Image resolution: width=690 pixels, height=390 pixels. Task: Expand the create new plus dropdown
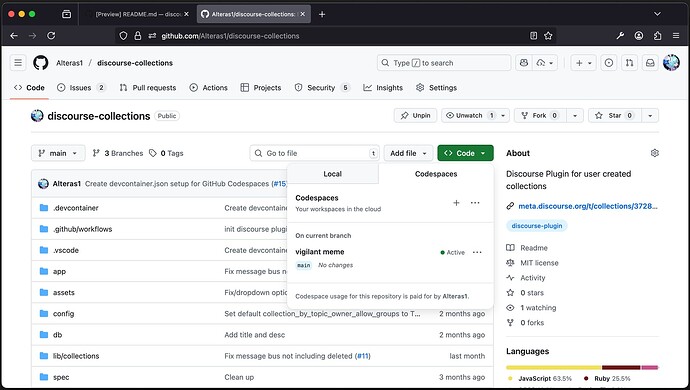click(x=584, y=63)
